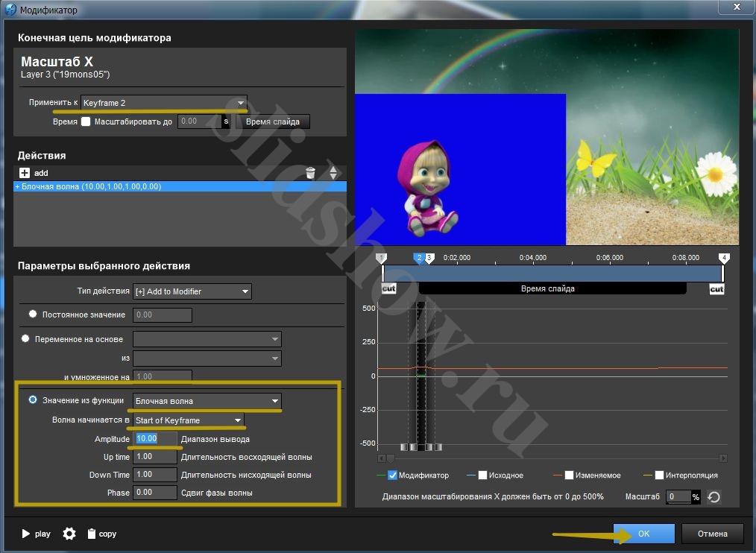Click the Длительность восходящей волны label
Screen dimensions: 756x553
click(x=246, y=457)
